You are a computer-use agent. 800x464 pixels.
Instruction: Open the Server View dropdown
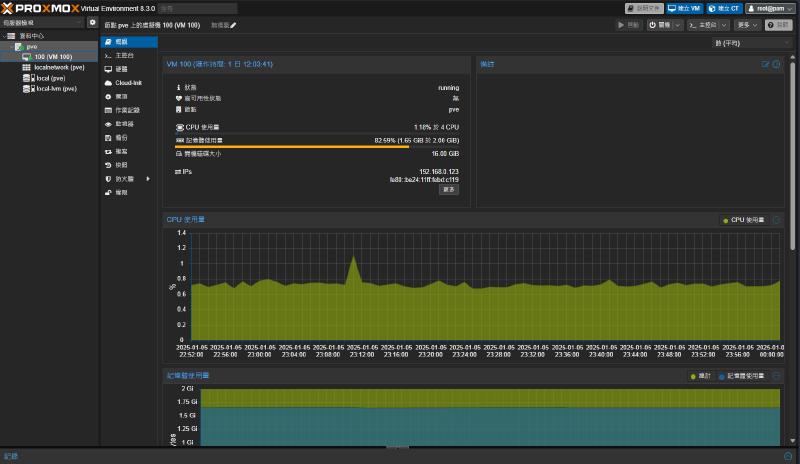(x=43, y=22)
